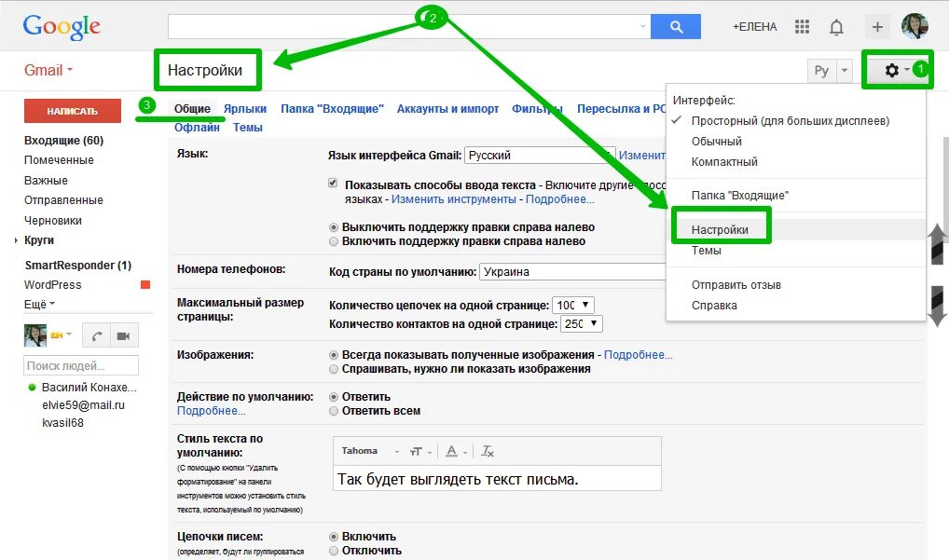Select Спрашивать, нужно ли показать изображения
The image size is (949, 560).
pyautogui.click(x=334, y=370)
